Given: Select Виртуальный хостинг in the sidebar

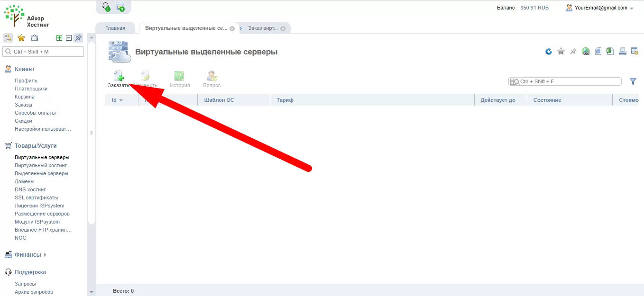Looking at the screenshot, I should [x=41, y=165].
